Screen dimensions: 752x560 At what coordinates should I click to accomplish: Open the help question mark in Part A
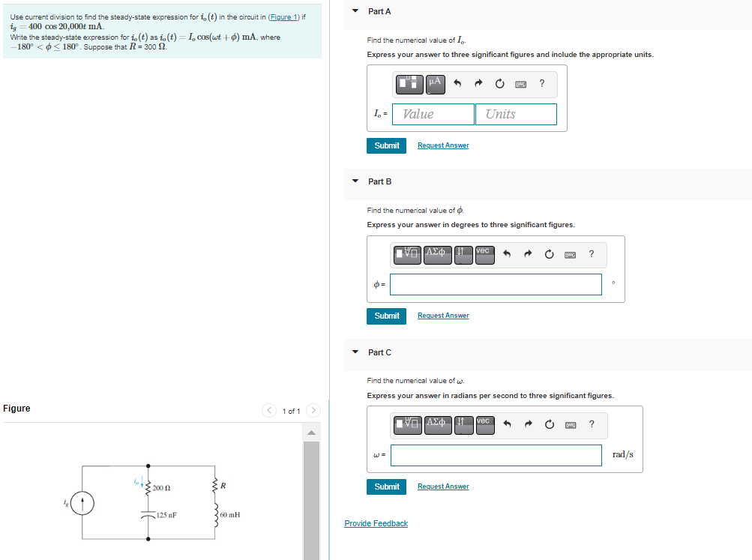(x=542, y=84)
